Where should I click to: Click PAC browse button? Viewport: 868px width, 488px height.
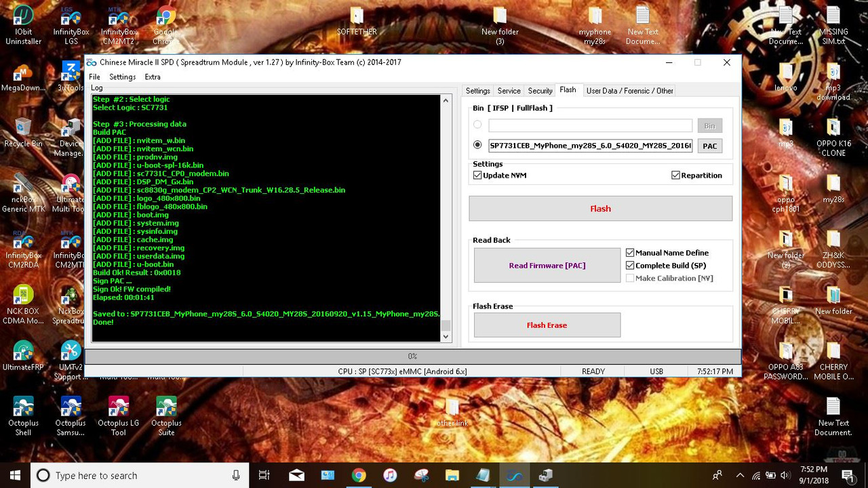tap(709, 146)
